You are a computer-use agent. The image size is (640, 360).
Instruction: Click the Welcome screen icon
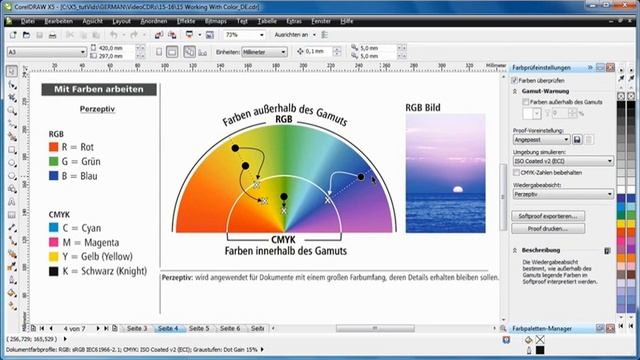[x=210, y=35]
